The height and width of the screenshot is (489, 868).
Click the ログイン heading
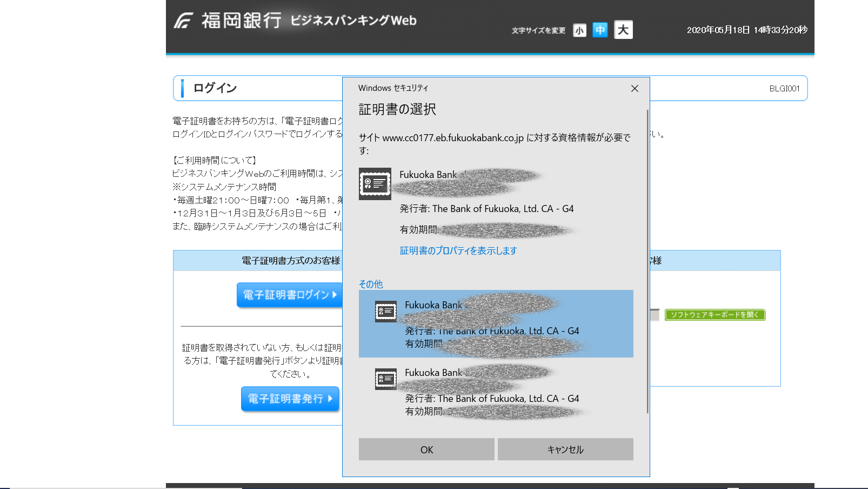215,88
